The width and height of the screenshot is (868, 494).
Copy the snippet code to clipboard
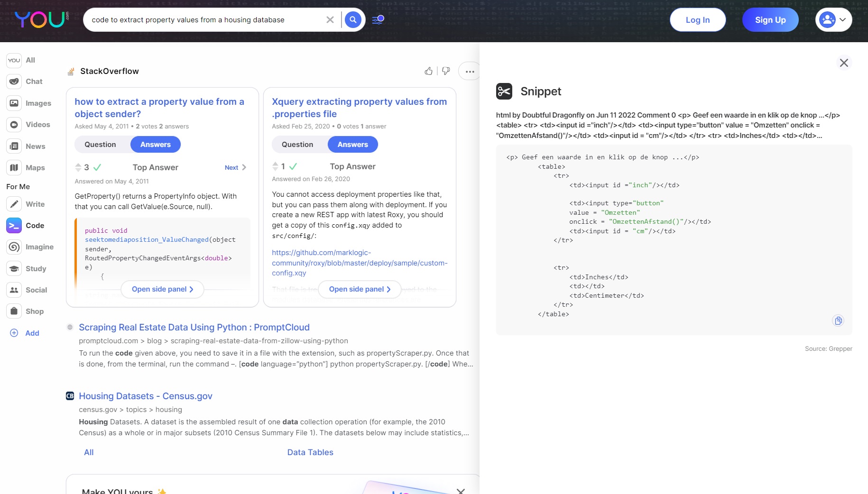click(838, 321)
